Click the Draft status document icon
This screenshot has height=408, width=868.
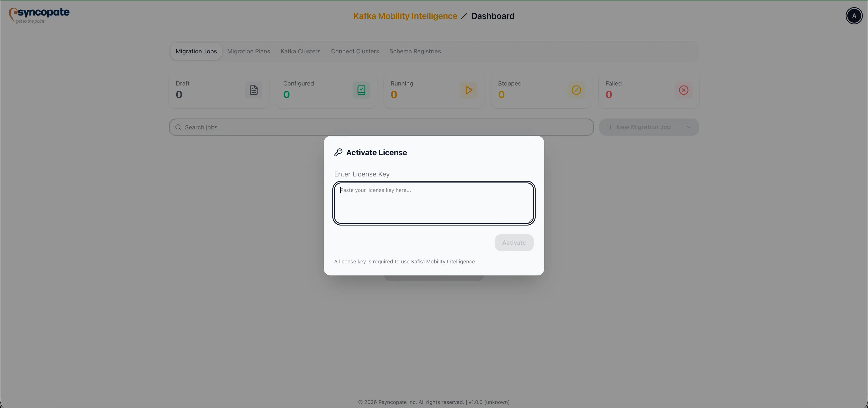tap(253, 90)
